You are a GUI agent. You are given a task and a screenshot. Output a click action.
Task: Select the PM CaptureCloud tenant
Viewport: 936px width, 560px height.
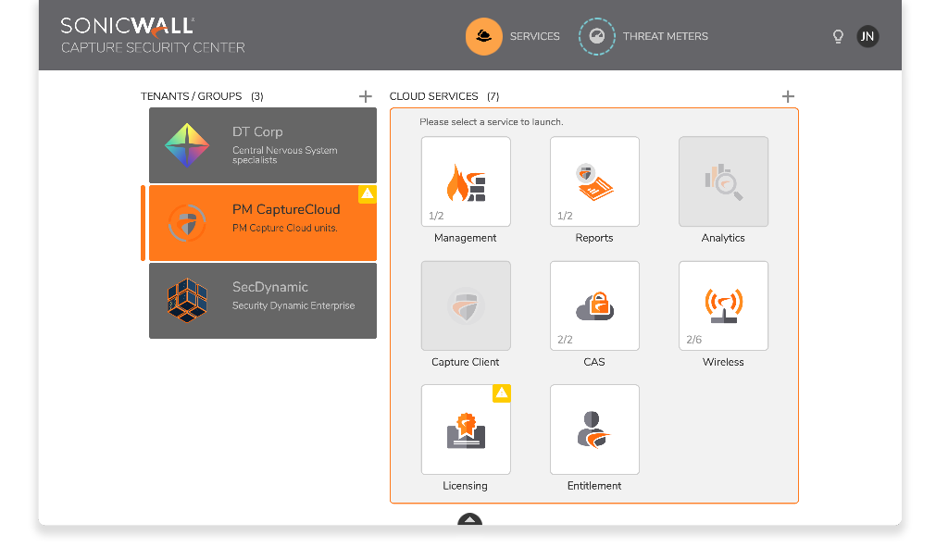(x=263, y=223)
